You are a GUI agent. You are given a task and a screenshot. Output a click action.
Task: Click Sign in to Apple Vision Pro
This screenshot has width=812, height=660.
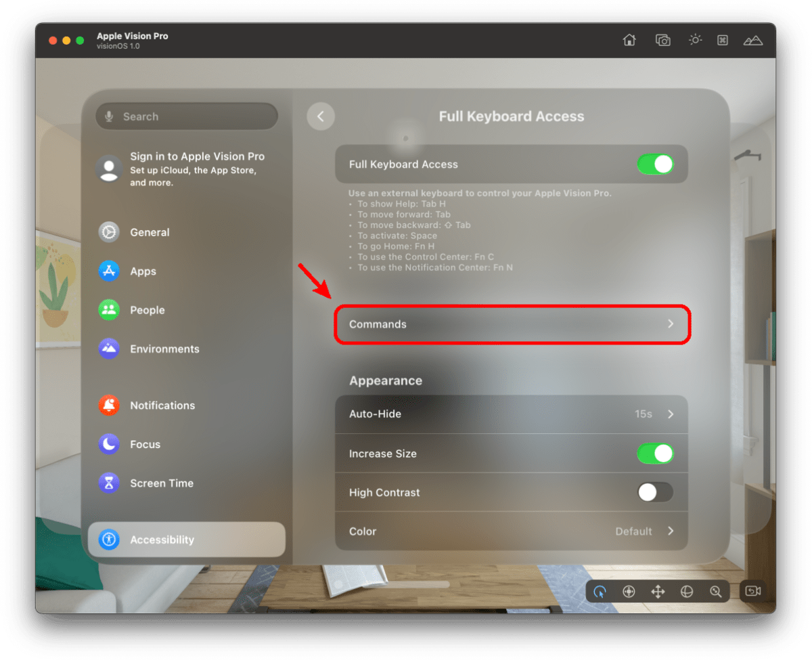pyautogui.click(x=198, y=156)
